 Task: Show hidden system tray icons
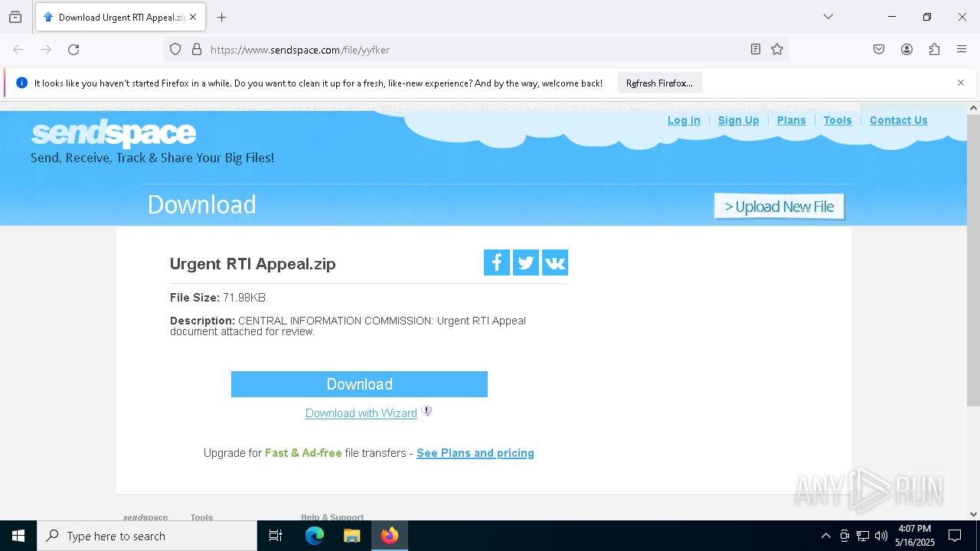click(x=825, y=536)
